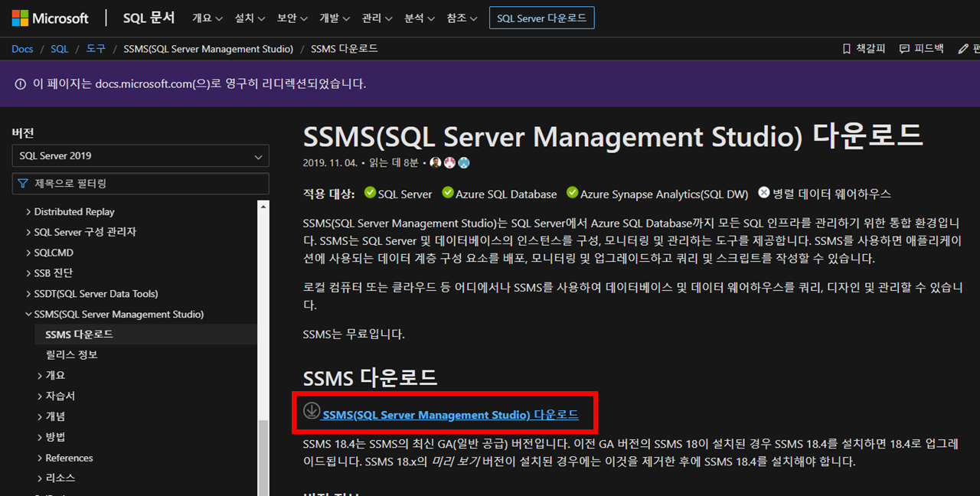Click SQL Server green check icon

point(370,193)
